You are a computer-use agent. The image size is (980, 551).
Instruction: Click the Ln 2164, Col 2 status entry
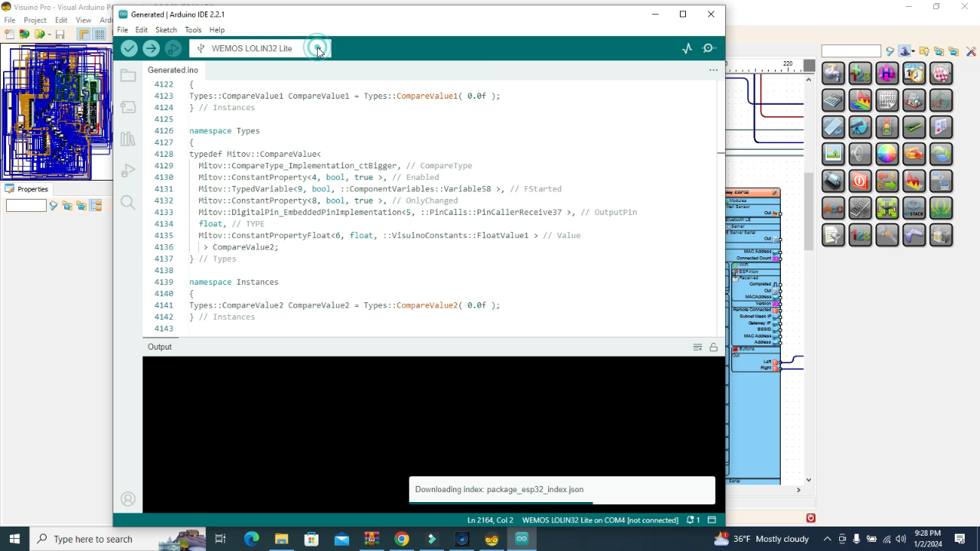(x=491, y=520)
